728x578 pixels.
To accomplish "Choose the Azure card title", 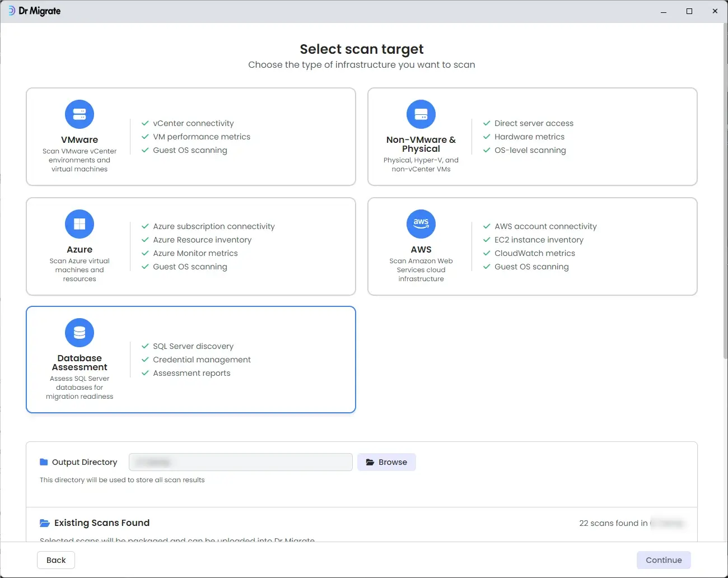I will [x=80, y=249].
